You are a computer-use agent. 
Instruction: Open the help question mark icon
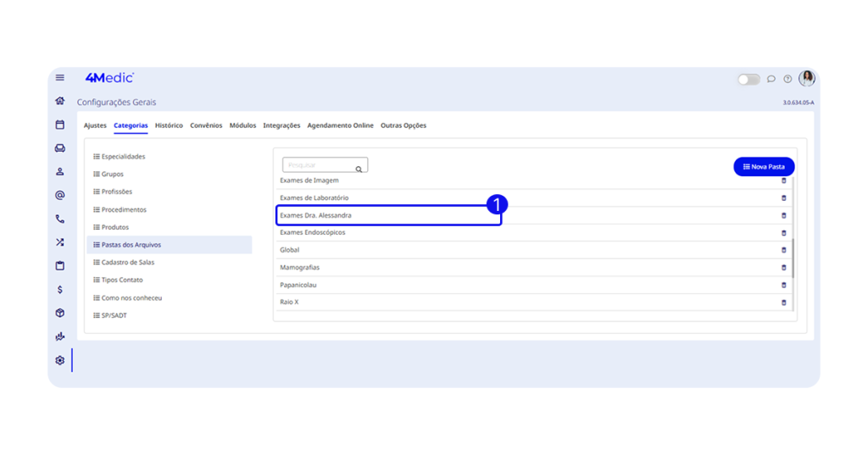click(x=787, y=79)
